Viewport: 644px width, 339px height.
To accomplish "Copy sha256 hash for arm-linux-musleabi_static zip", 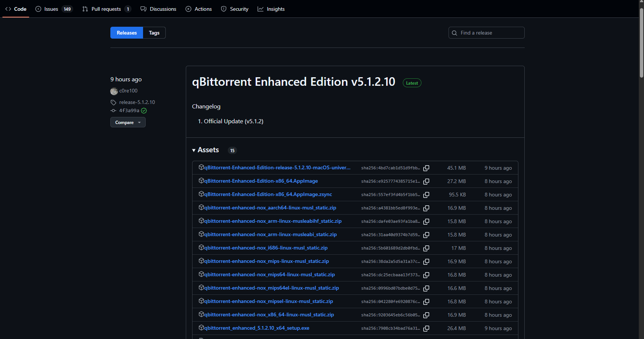I will point(426,235).
